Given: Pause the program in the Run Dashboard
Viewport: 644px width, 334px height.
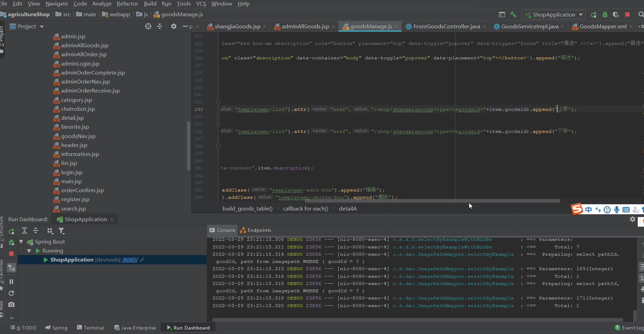Looking at the screenshot, I should pos(11,282).
